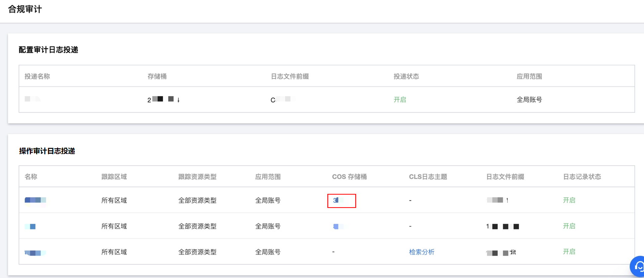The height and width of the screenshot is (278, 644).
Task: Click the 投递名称 column header
Action: (x=37, y=76)
